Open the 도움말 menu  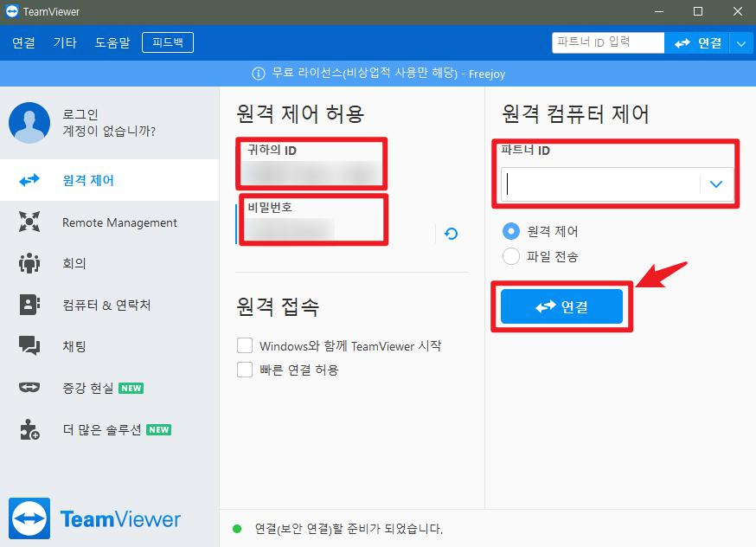[112, 42]
